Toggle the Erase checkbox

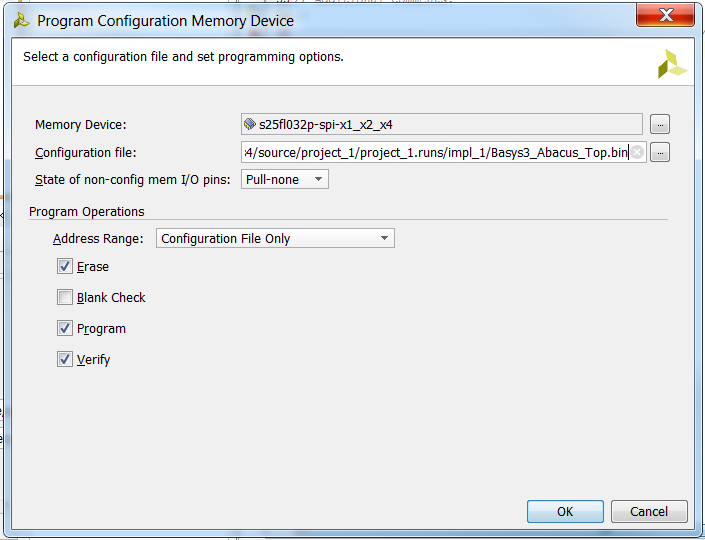tap(65, 266)
